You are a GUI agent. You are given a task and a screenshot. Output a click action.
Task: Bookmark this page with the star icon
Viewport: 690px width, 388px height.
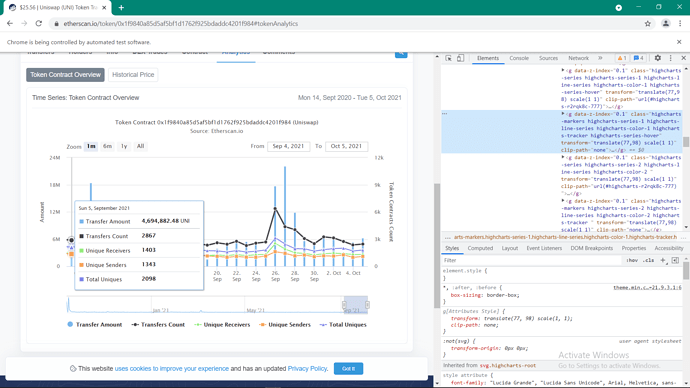pyautogui.click(x=647, y=24)
